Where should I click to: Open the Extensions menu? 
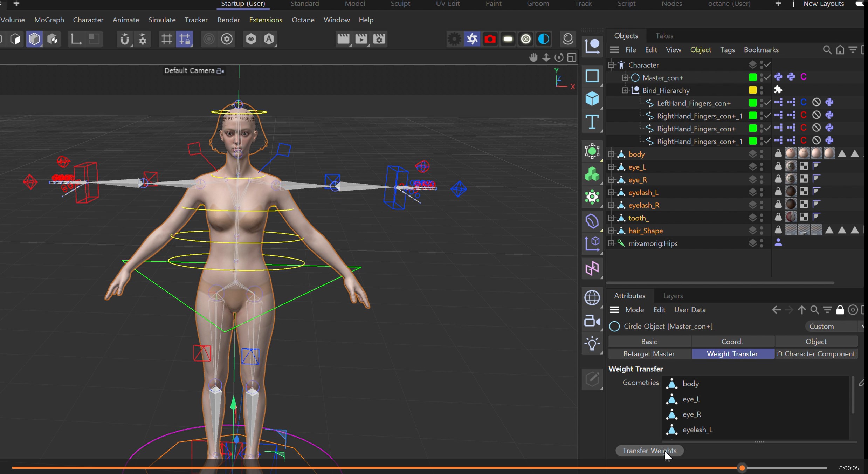pyautogui.click(x=266, y=20)
